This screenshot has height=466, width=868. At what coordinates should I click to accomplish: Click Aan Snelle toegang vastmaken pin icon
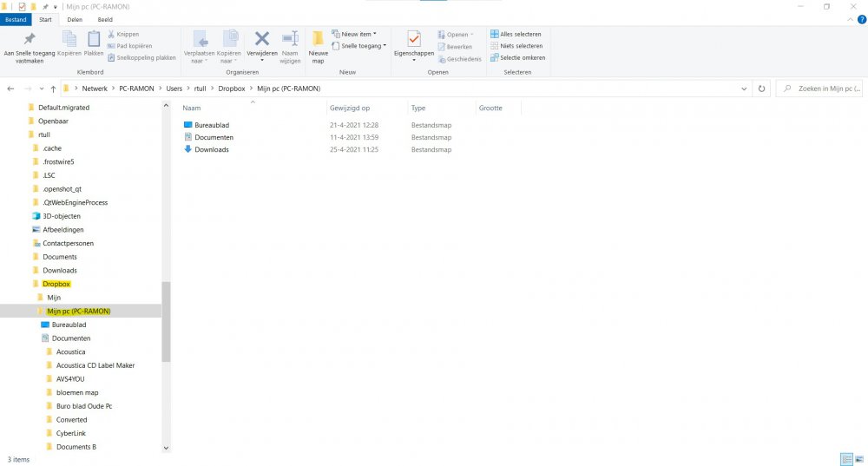[30, 39]
